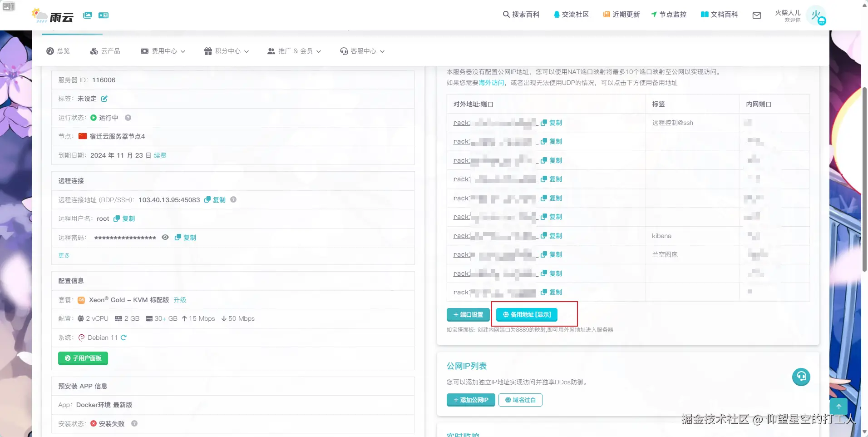Viewport: 868px width, 437px height.
Task: Copy address in second NAT row
Action: click(x=552, y=142)
